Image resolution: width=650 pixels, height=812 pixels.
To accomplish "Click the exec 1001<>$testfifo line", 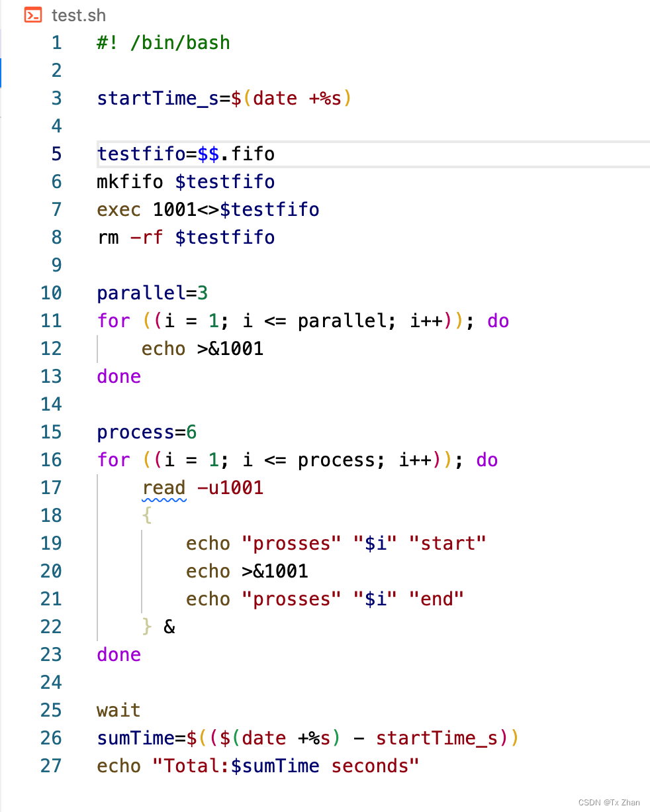I will click(208, 209).
